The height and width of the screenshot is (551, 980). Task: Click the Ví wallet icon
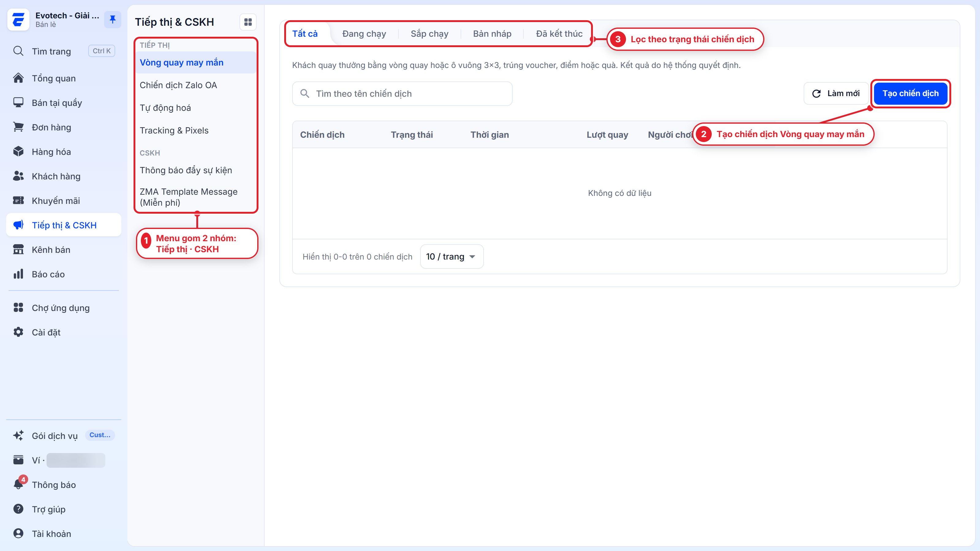(x=18, y=460)
